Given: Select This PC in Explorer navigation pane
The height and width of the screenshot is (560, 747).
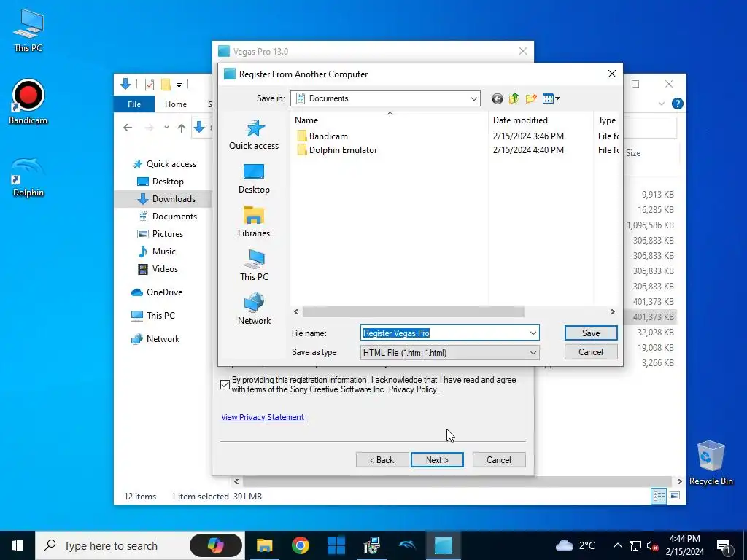Looking at the screenshot, I should point(153,316).
